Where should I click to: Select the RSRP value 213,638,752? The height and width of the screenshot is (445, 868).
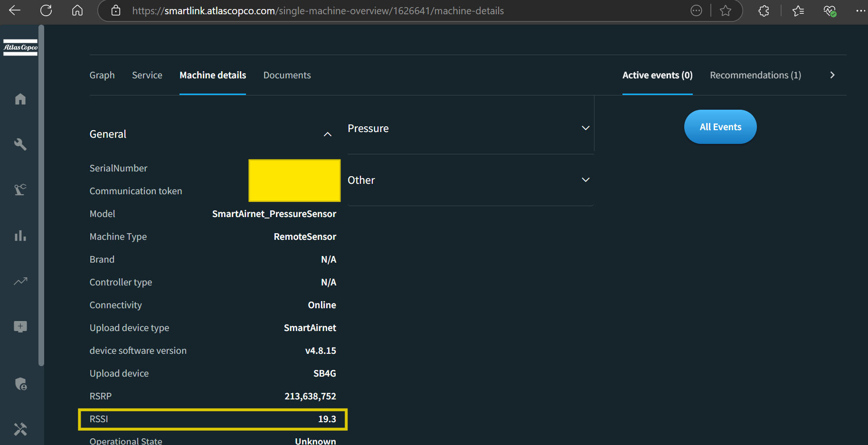[x=310, y=396]
